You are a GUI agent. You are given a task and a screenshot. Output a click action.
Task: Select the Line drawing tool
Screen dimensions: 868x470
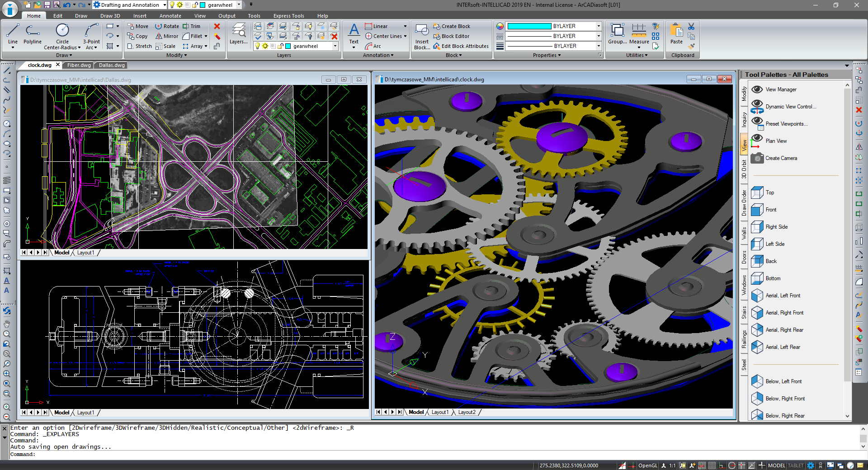tap(13, 35)
